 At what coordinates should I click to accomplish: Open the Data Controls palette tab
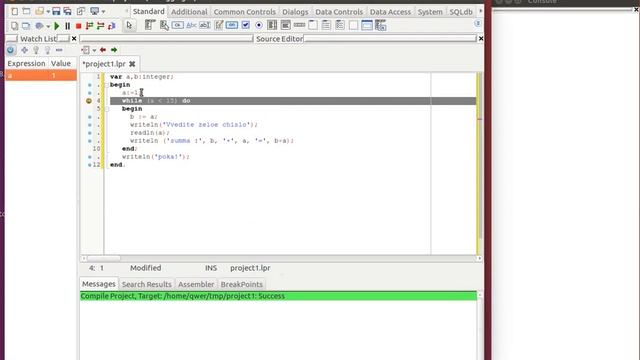click(339, 12)
